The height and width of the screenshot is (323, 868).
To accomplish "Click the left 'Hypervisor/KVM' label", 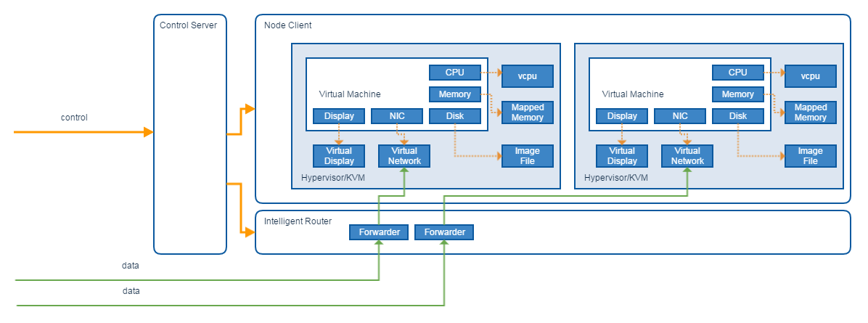I will 332,179.
